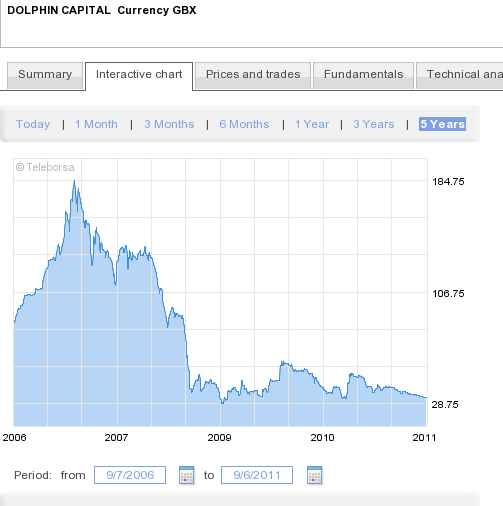Click the 2011 axis label
Screen dimensions: 503x506
pyautogui.click(x=424, y=438)
